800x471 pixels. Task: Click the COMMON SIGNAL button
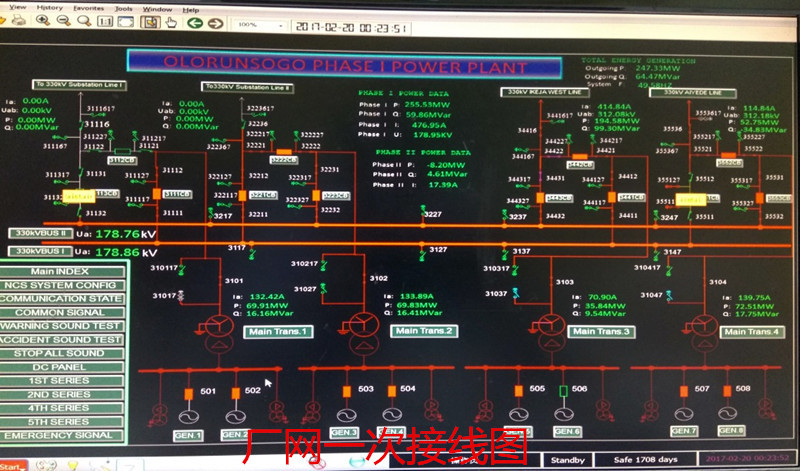coord(61,312)
